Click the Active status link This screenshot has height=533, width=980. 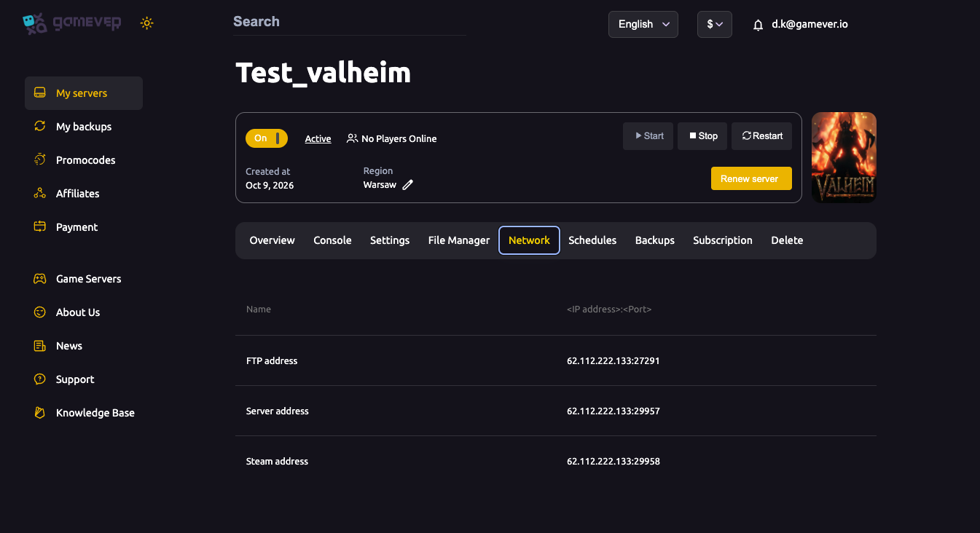[x=318, y=138]
